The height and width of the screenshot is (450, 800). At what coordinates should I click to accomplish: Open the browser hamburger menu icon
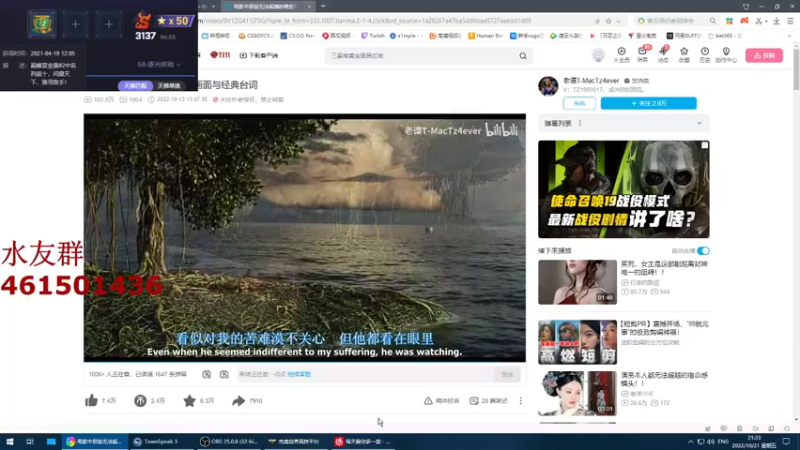point(790,21)
